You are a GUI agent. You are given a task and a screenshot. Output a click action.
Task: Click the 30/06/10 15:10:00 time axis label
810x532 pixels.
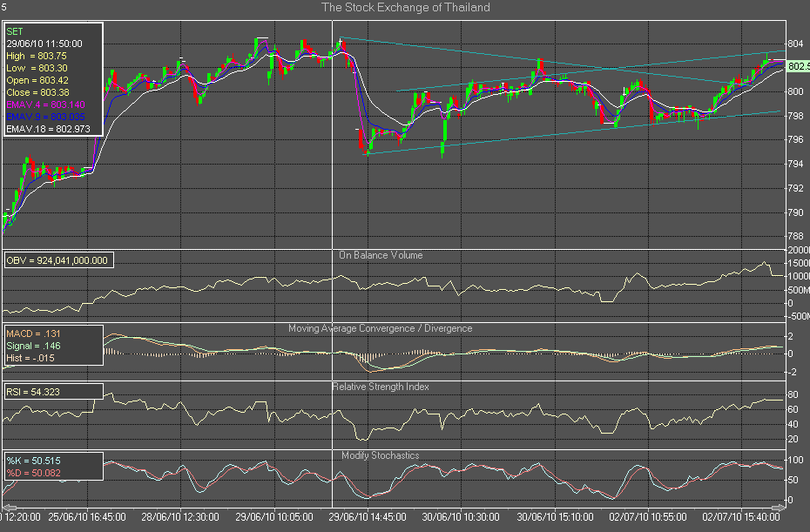pyautogui.click(x=556, y=517)
